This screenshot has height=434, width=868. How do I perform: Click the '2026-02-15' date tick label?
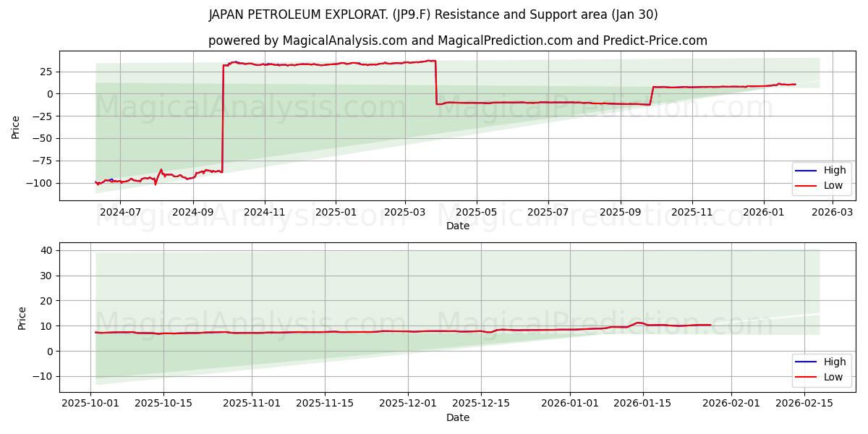pos(804,404)
